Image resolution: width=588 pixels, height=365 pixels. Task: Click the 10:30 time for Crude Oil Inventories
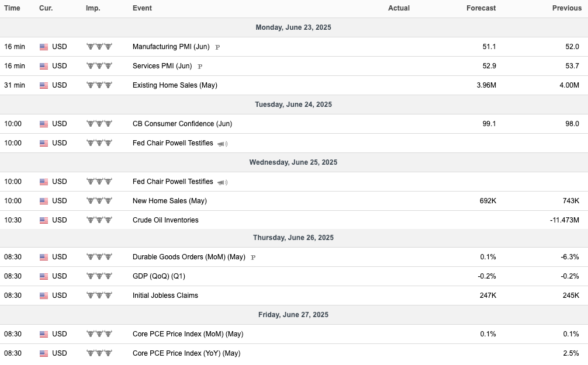tap(13, 220)
